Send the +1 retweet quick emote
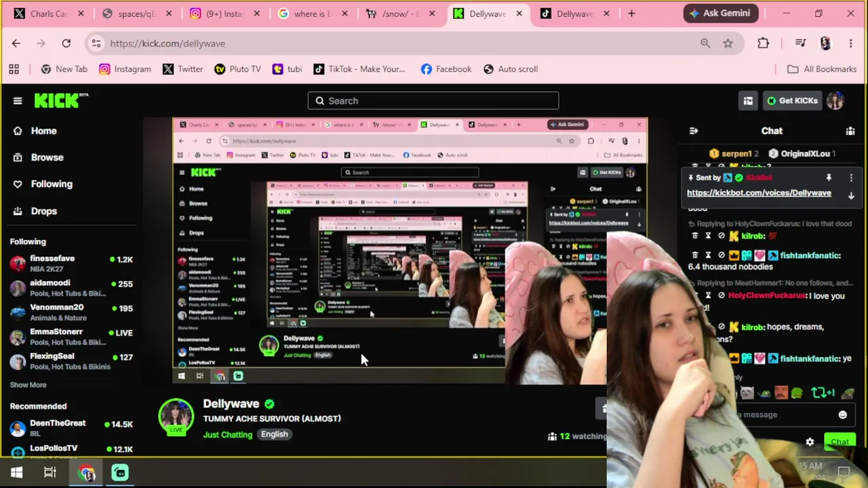This screenshot has width=868, height=488. coord(823,392)
